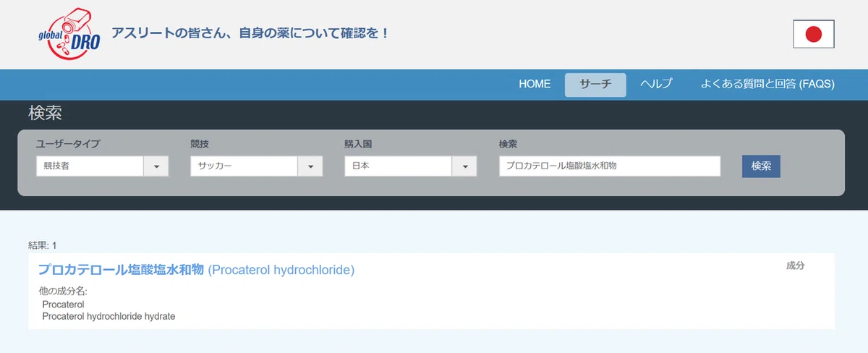Select the サーチ tab

pos(595,85)
